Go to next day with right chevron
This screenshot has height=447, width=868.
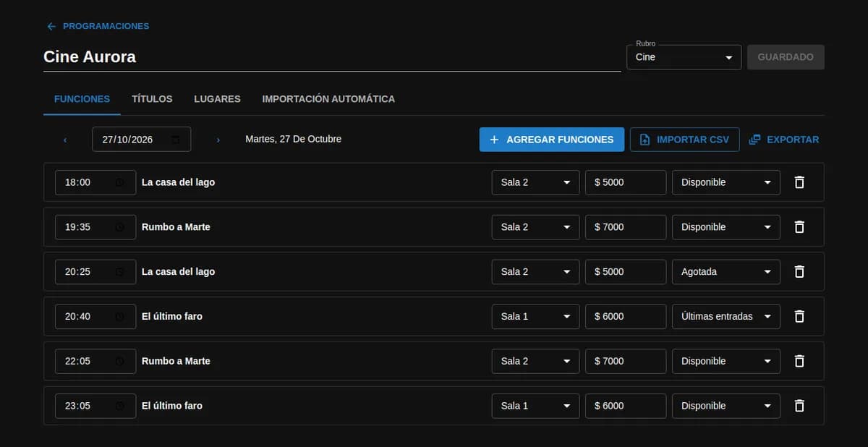[x=218, y=140]
